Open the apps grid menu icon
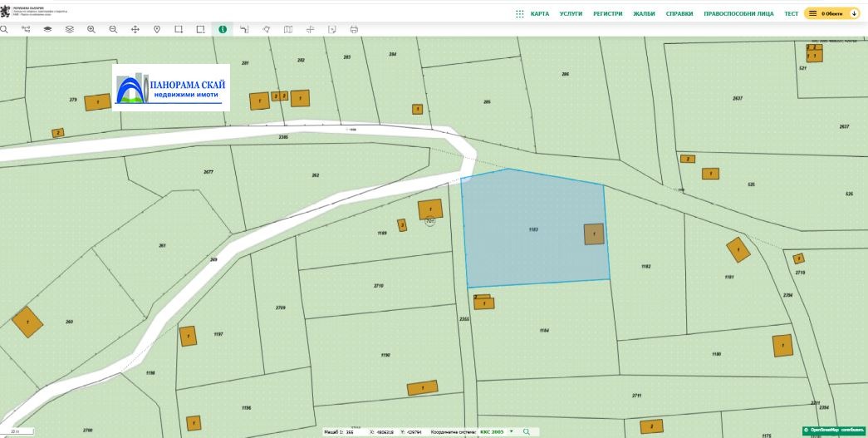 tap(519, 14)
